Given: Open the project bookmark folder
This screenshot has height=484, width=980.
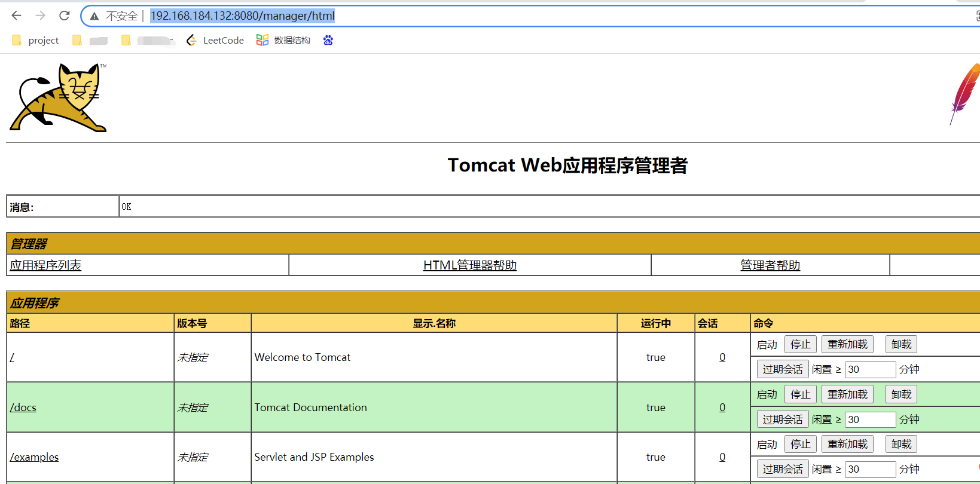Looking at the screenshot, I should tap(35, 40).
